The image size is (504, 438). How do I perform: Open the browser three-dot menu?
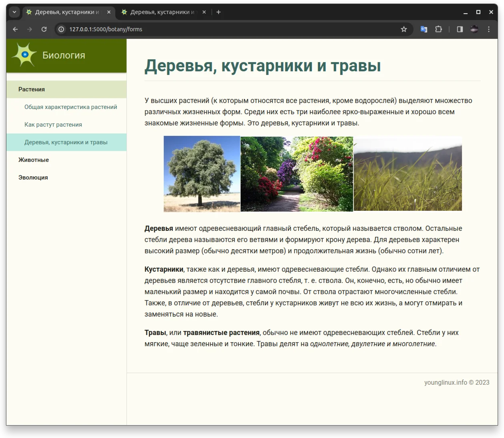pyautogui.click(x=489, y=29)
